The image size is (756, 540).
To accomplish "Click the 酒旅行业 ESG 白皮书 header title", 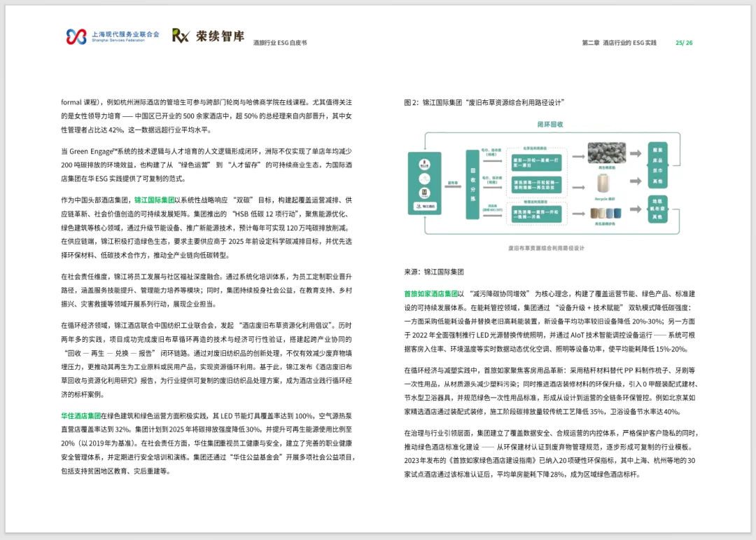I will [x=280, y=43].
